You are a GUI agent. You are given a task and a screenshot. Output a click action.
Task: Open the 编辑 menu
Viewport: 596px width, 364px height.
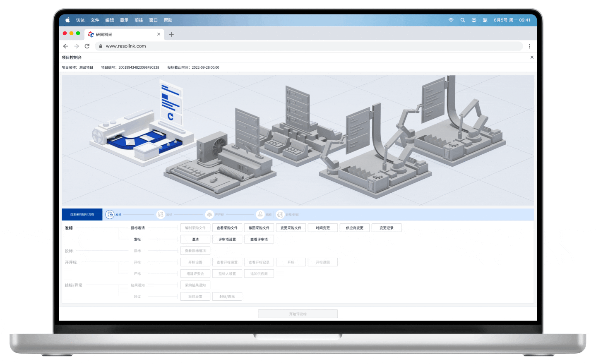pyautogui.click(x=109, y=20)
